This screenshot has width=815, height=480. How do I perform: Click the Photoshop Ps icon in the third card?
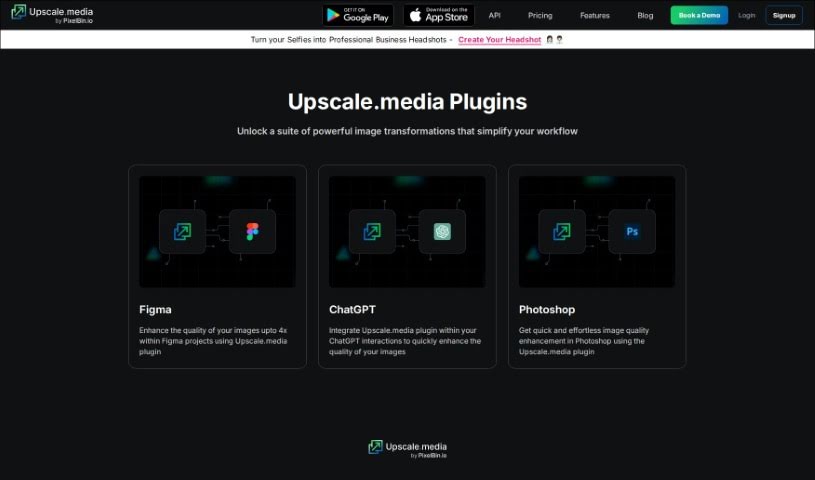[x=632, y=231]
